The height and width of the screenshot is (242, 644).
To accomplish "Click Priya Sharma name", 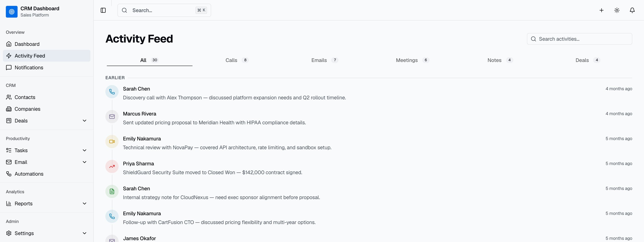I will click(x=138, y=164).
